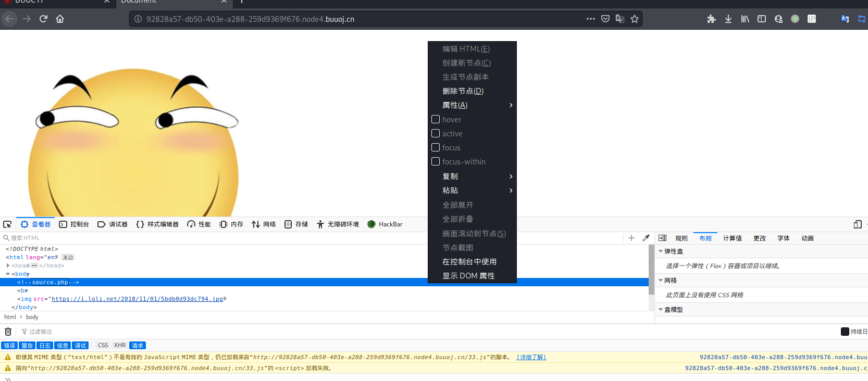Collapse the 盒模型 box model section
Viewport: 868px width, 381px height.
pos(661,310)
